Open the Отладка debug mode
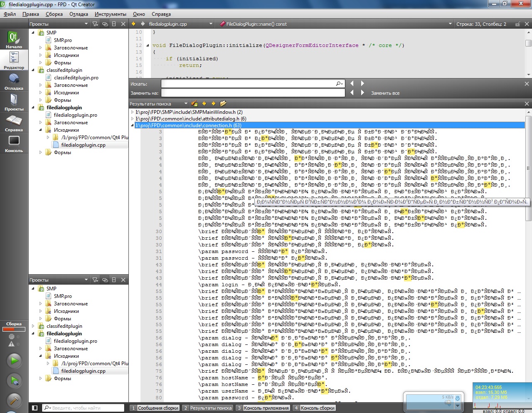This screenshot has width=532, height=413. 14,81
